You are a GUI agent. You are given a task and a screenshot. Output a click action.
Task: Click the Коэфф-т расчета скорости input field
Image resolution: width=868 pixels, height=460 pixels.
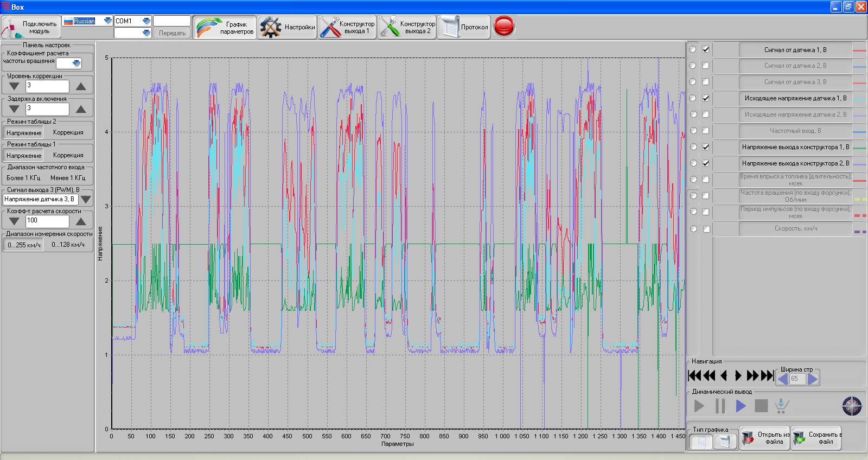tap(47, 221)
